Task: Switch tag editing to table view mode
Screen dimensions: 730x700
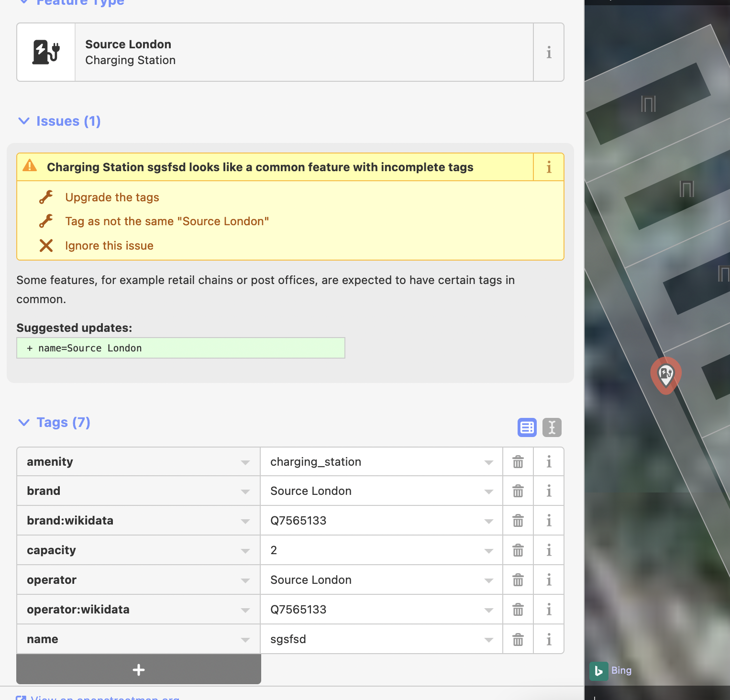Action: click(527, 427)
